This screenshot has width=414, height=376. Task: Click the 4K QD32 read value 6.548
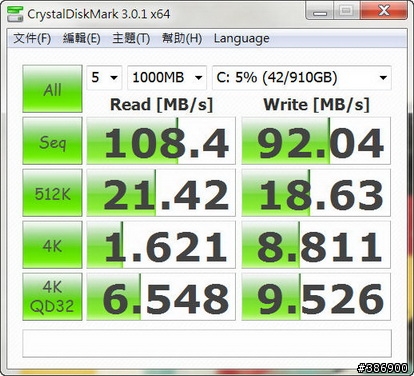click(161, 297)
